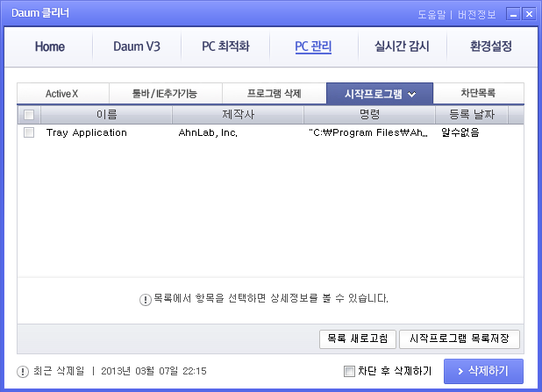This screenshot has width=542, height=392.
Task: Click the 시작프로그램 목록저장 button
Action: [x=460, y=339]
